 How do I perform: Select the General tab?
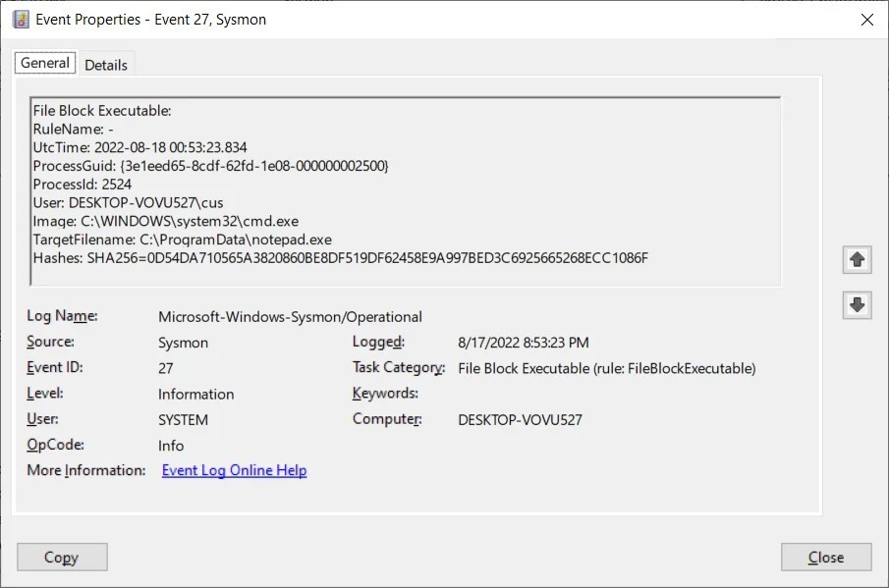pyautogui.click(x=45, y=64)
